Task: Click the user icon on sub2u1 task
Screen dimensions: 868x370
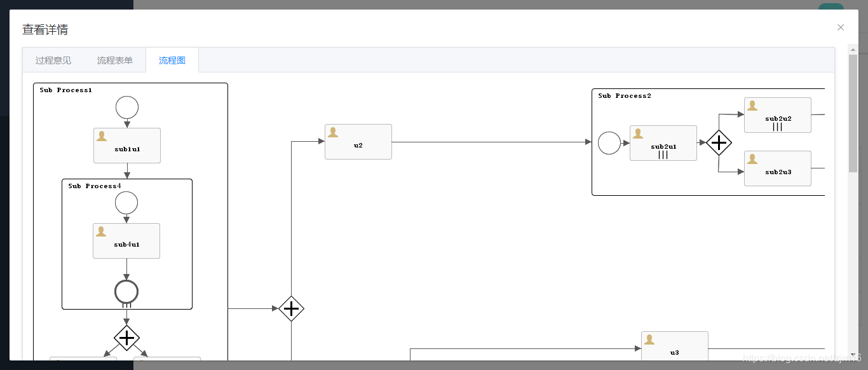Action: click(x=638, y=134)
